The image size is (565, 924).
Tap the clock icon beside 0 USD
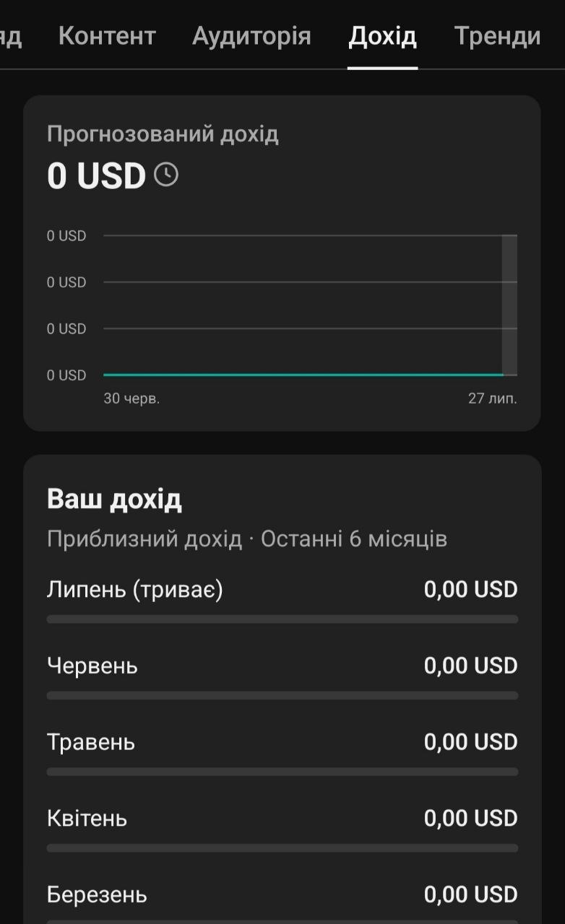166,175
